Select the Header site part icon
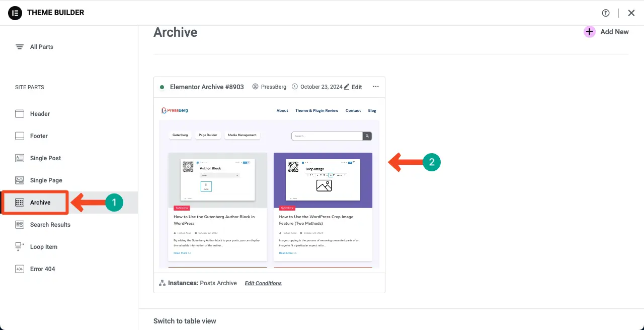The width and height of the screenshot is (644, 330). pos(20,113)
